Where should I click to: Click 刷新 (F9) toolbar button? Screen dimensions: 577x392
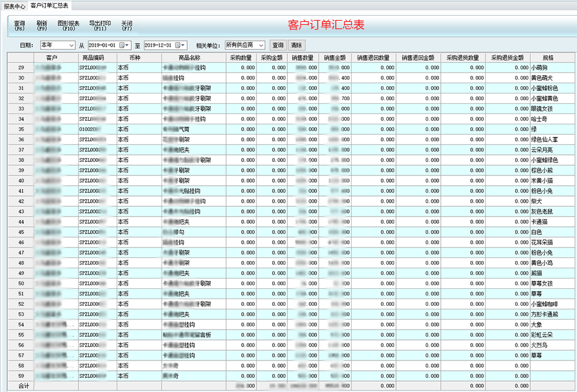42,25
